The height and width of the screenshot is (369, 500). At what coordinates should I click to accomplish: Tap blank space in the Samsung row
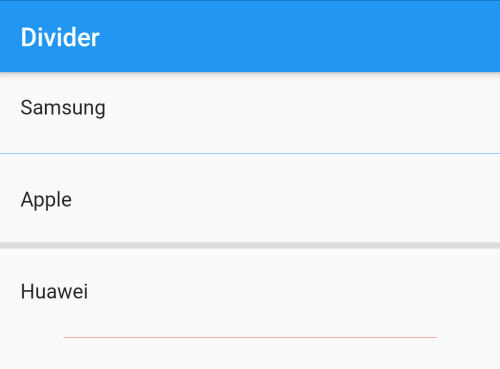[x=300, y=108]
